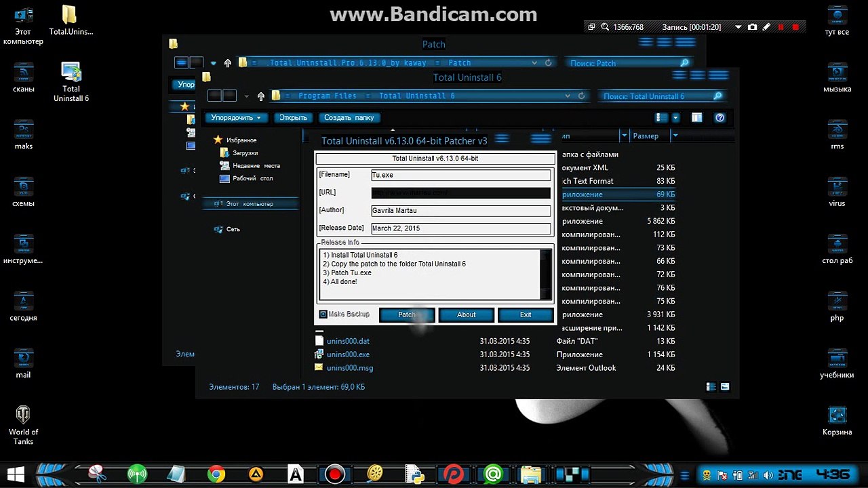Take a Bandicam screenshot with camera icon
Viewport: 868px width, 488px height.
pos(752,27)
